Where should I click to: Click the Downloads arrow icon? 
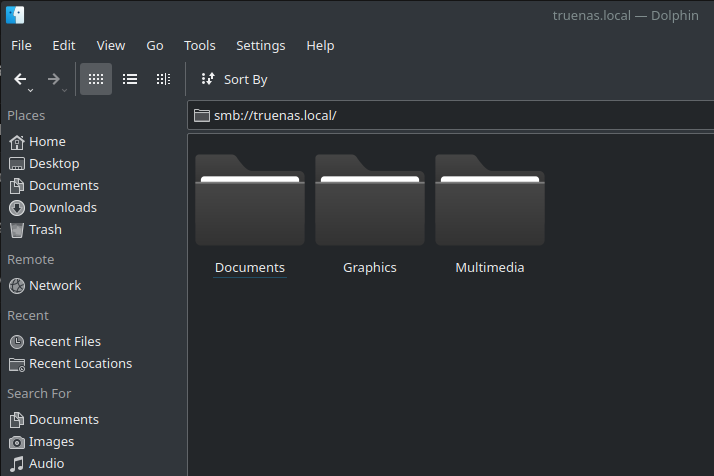point(17,208)
